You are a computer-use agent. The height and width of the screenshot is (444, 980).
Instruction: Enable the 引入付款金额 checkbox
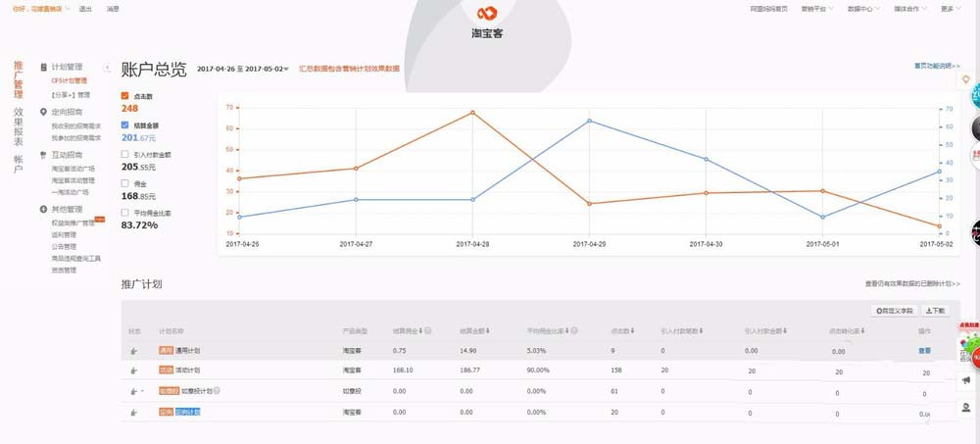pyautogui.click(x=125, y=154)
